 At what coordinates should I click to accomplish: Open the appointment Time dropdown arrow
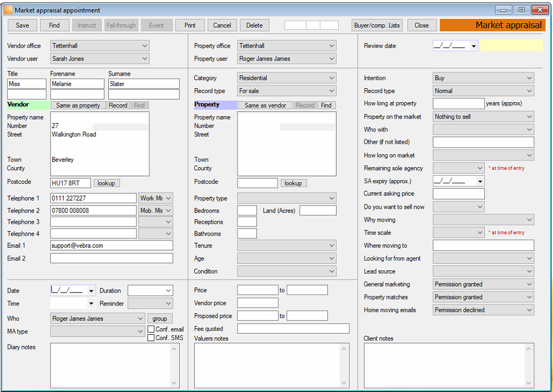tap(91, 303)
